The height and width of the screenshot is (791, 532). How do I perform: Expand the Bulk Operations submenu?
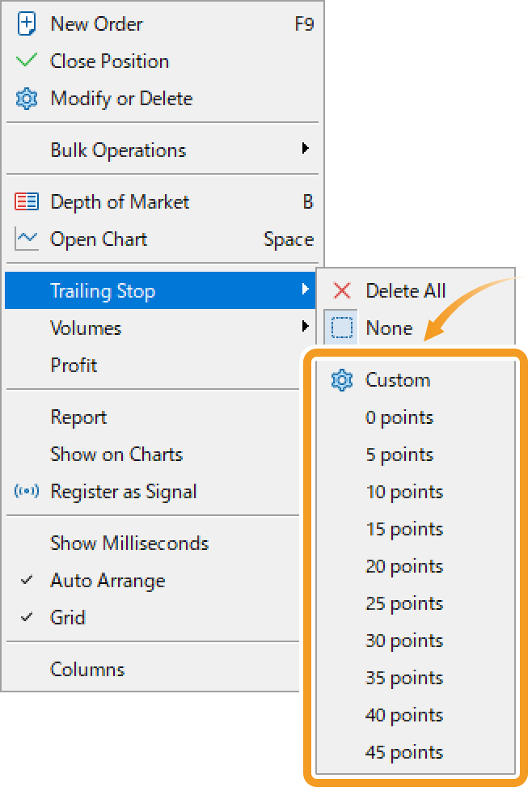click(117, 150)
